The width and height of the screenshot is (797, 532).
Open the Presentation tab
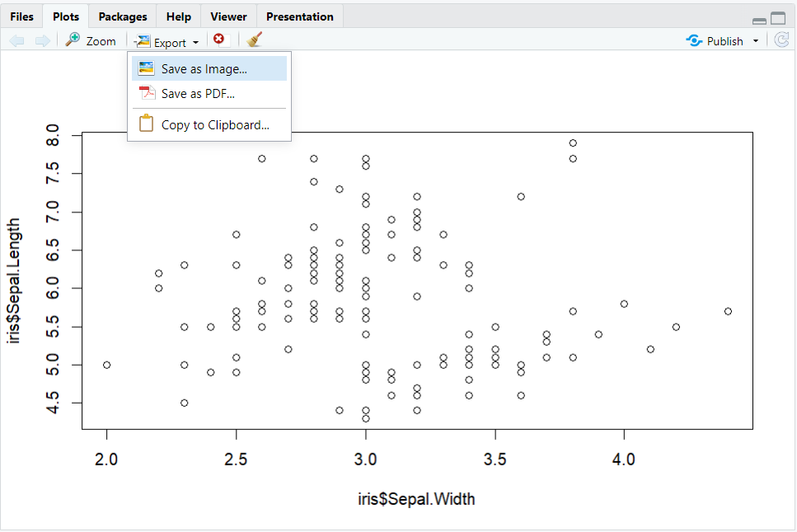click(x=300, y=16)
